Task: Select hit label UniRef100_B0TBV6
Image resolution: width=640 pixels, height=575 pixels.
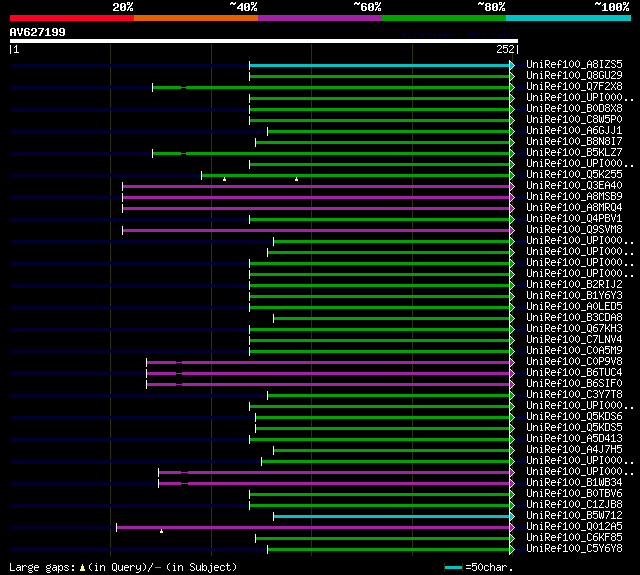Action: click(574, 494)
